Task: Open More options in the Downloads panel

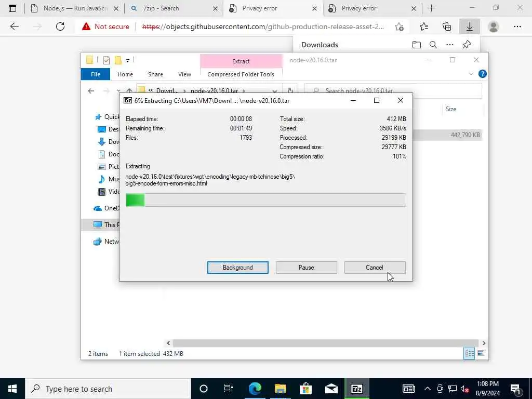Action: [450, 45]
